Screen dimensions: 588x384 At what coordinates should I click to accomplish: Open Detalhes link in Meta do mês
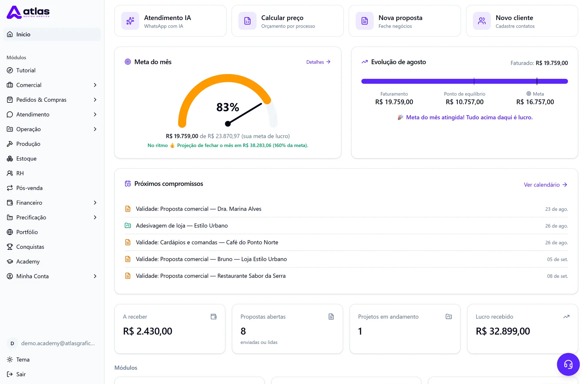318,62
